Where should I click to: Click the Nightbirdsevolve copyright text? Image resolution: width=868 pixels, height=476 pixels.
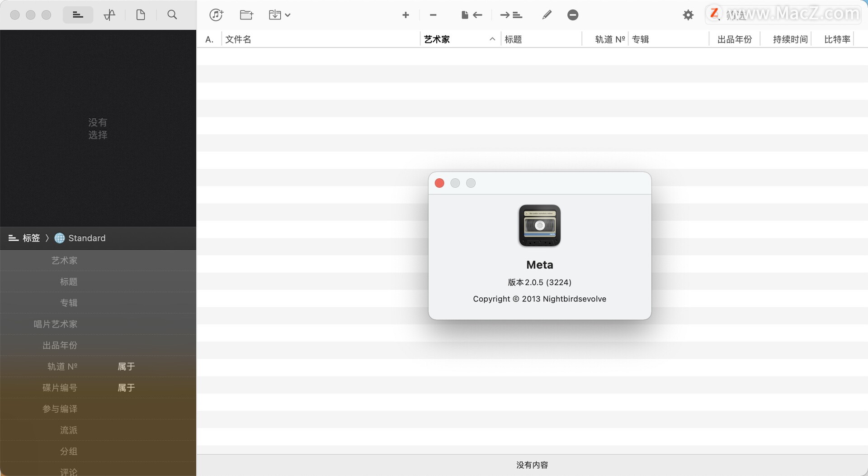tap(540, 299)
